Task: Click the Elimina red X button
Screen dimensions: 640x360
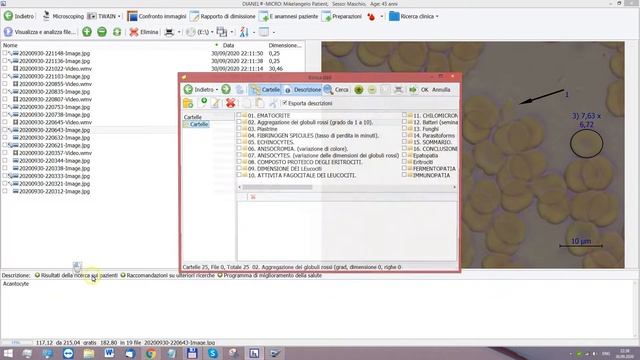Action: point(144,32)
